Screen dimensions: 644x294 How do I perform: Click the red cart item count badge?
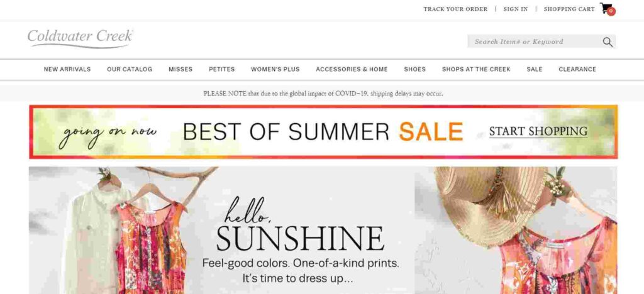[x=611, y=11]
